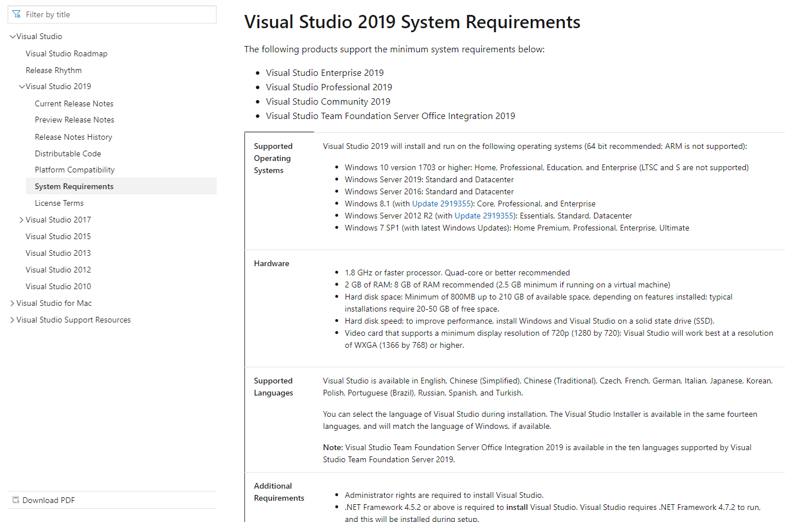
Task: Expand the Visual Studio 2017 node
Action: click(x=22, y=220)
